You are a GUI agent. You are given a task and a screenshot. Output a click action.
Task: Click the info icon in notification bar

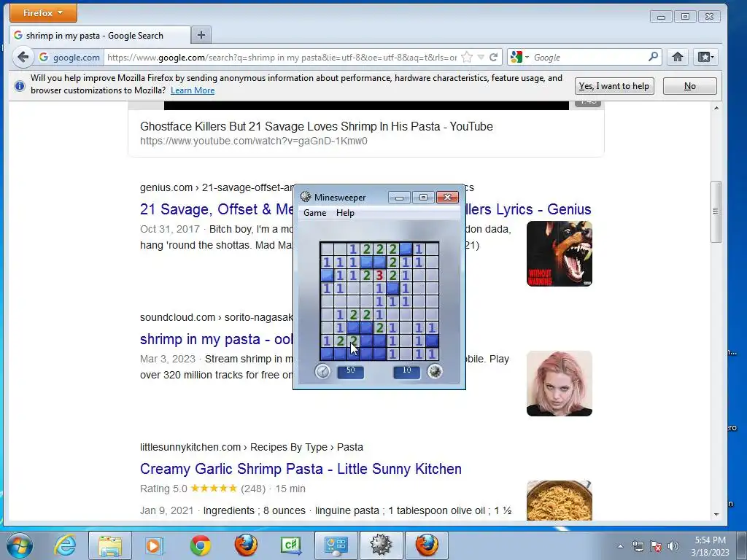tap(20, 86)
